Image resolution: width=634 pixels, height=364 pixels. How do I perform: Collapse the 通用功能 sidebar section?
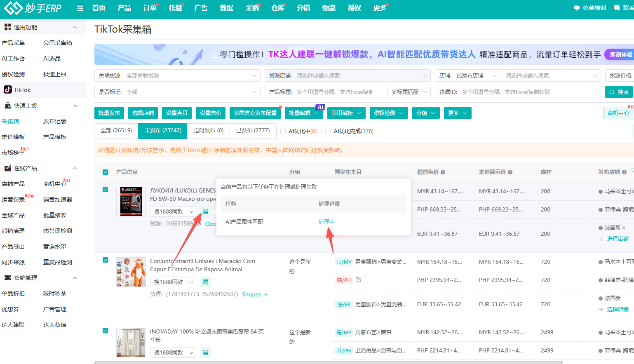click(75, 27)
